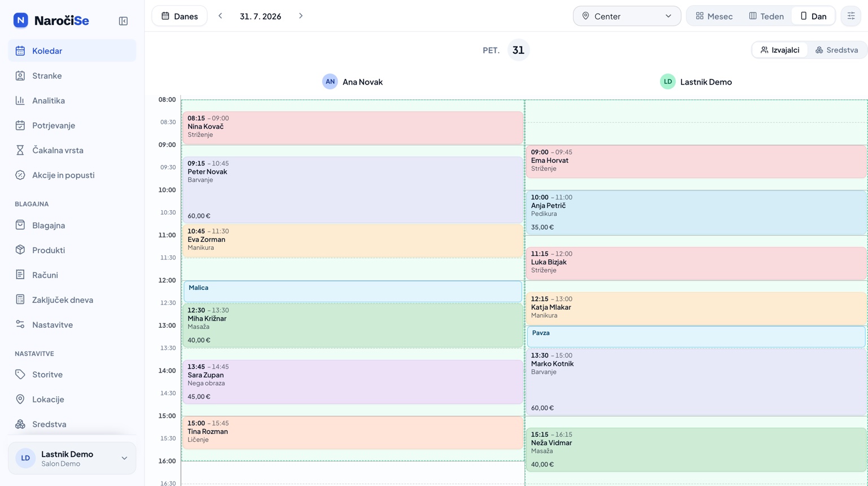Open Sara Zupan Nega obraza appointment
This screenshot has height=486, width=868.
[x=353, y=382]
